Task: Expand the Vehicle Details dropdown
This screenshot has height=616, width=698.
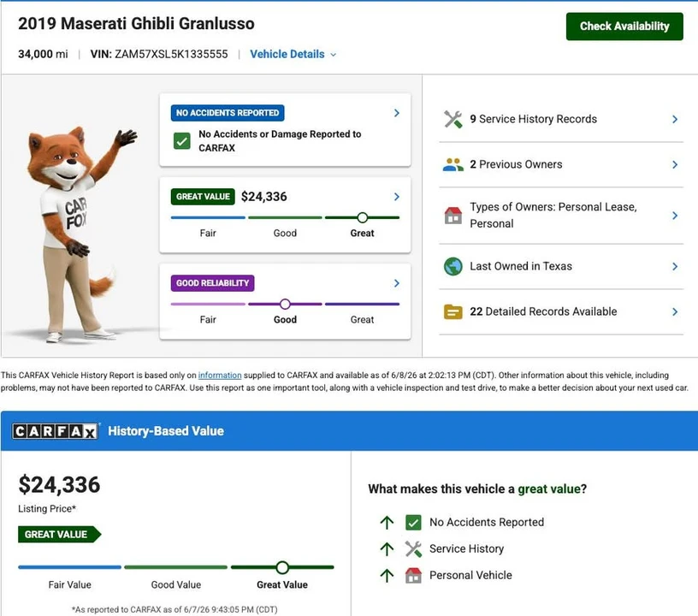Action: (293, 54)
